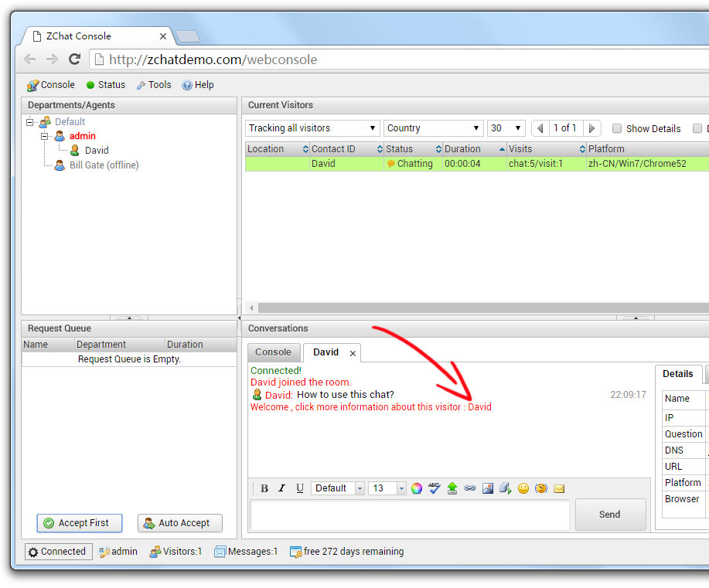Viewport: 709px width, 588px height.
Task: Click the Visitors:1 status bar entry
Action: pyautogui.click(x=176, y=552)
